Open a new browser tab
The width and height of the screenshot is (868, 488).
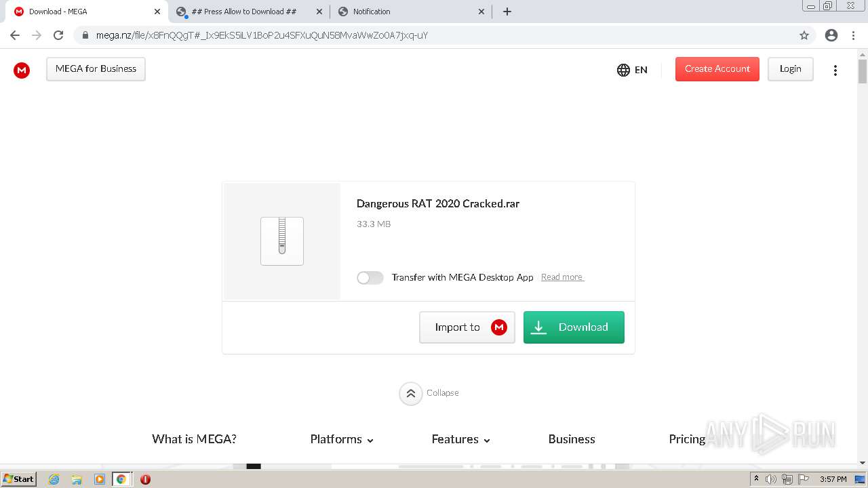coord(507,12)
